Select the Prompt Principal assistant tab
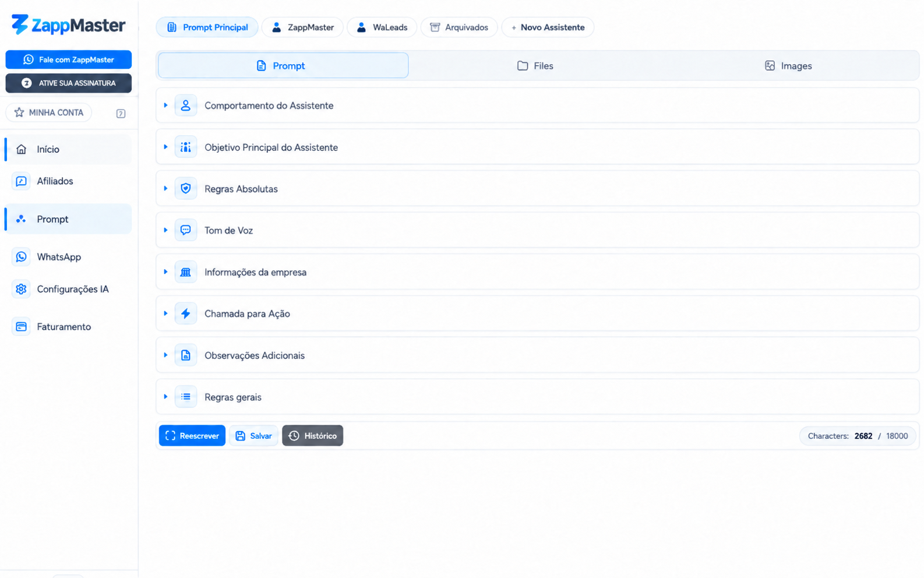 click(x=207, y=27)
